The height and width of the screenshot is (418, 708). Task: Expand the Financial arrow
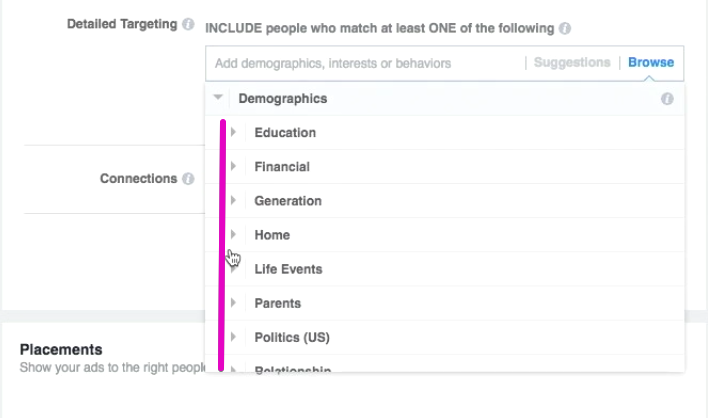tap(233, 167)
